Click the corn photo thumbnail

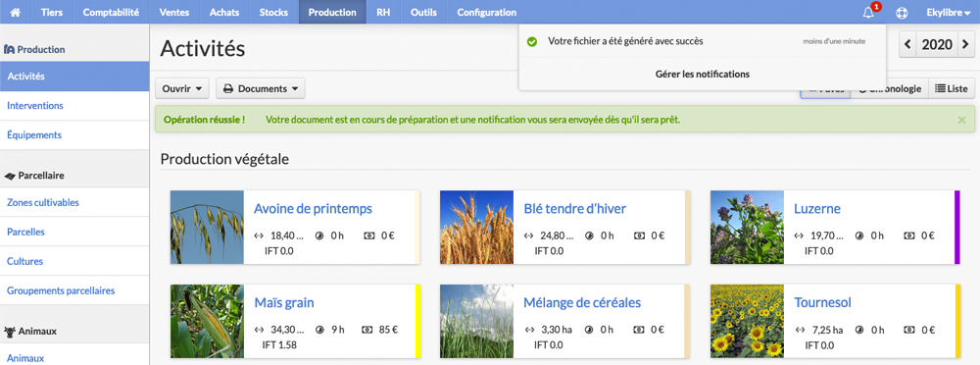click(x=207, y=321)
